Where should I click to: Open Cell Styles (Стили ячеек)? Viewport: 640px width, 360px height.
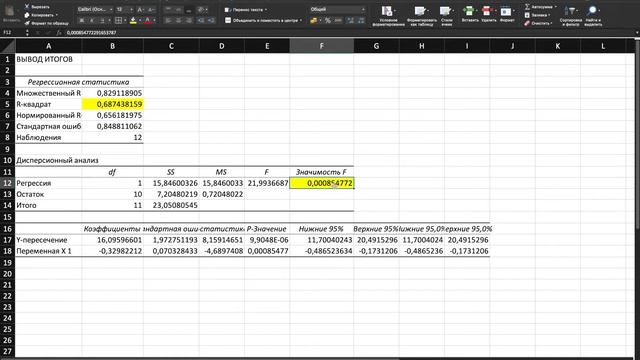tap(447, 16)
